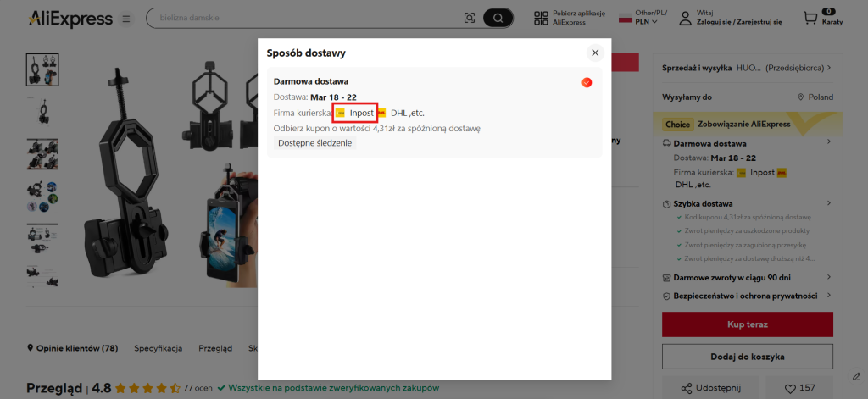The image size is (868, 399).
Task: Open the categories hamburger menu
Action: [x=126, y=19]
